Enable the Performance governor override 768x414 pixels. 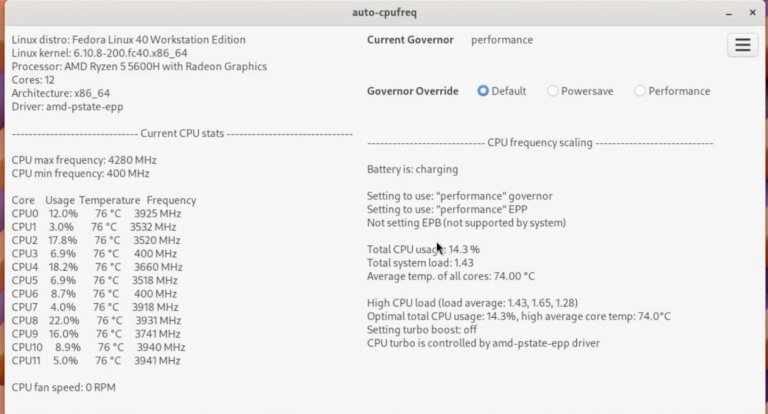640,91
